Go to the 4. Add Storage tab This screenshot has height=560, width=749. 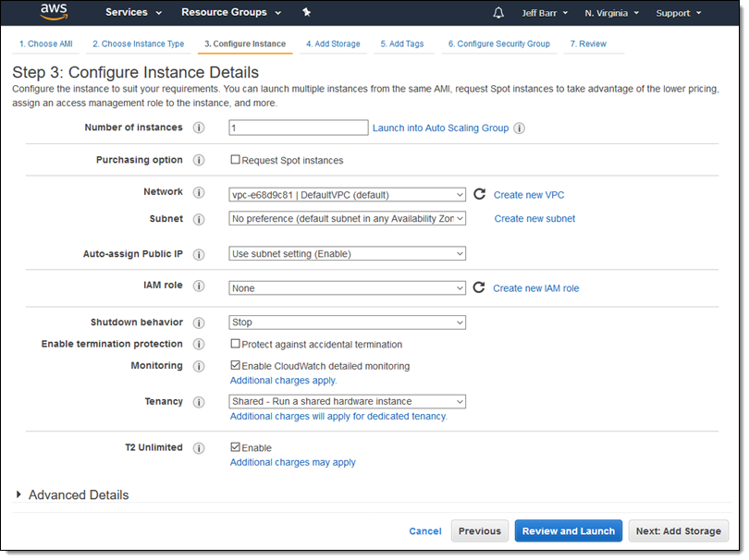[x=333, y=43]
